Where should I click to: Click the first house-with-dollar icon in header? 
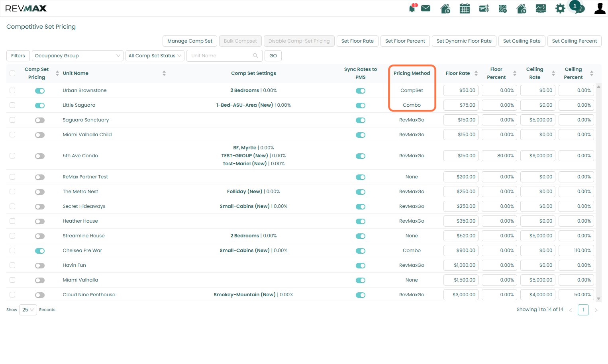point(445,8)
